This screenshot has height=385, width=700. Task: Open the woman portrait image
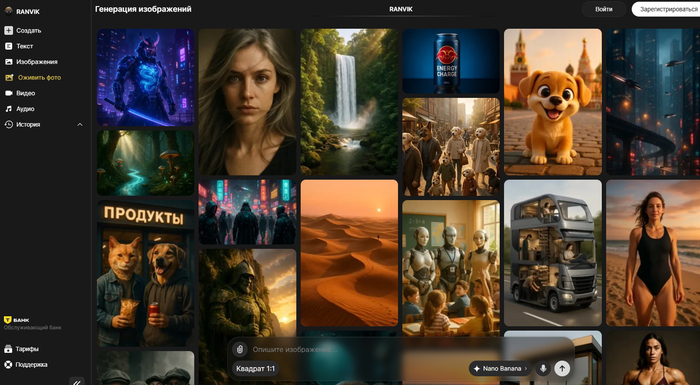[247, 102]
